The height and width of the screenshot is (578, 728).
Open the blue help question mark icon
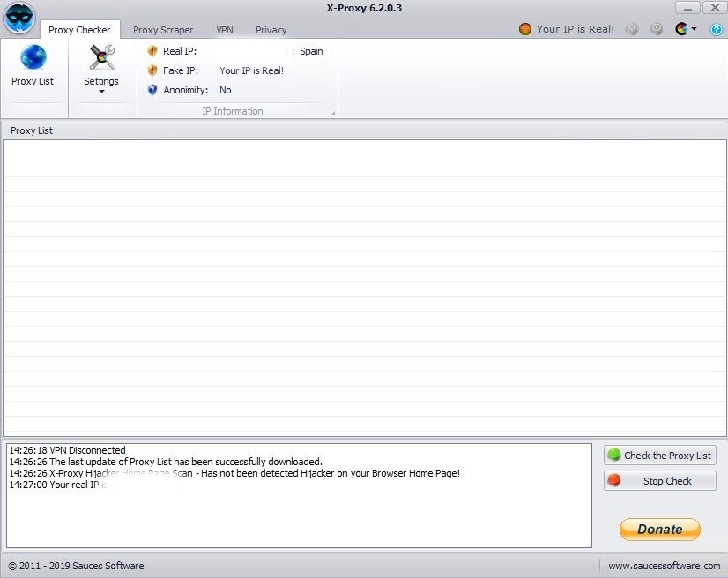(716, 30)
